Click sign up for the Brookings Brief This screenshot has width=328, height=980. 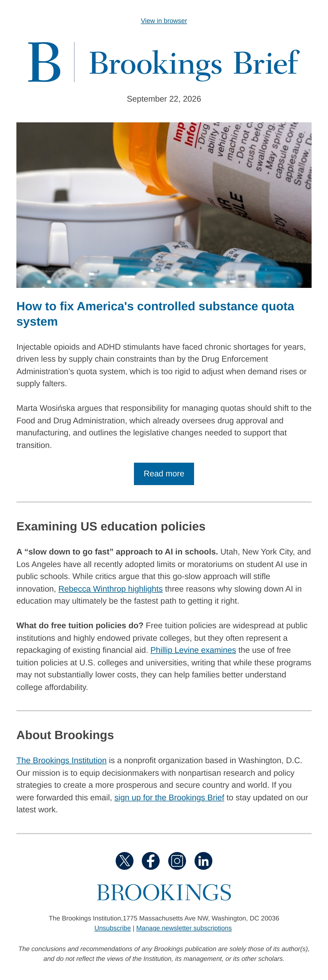click(x=169, y=797)
